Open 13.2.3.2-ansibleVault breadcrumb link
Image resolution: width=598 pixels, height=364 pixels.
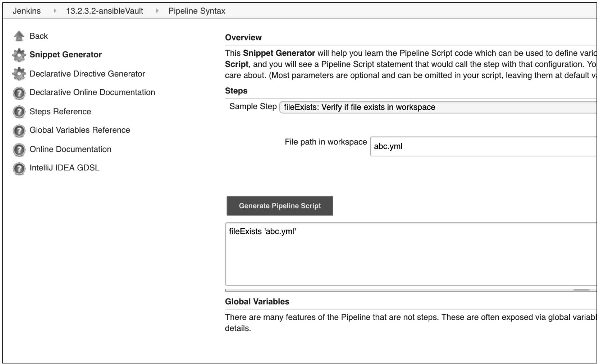click(104, 11)
